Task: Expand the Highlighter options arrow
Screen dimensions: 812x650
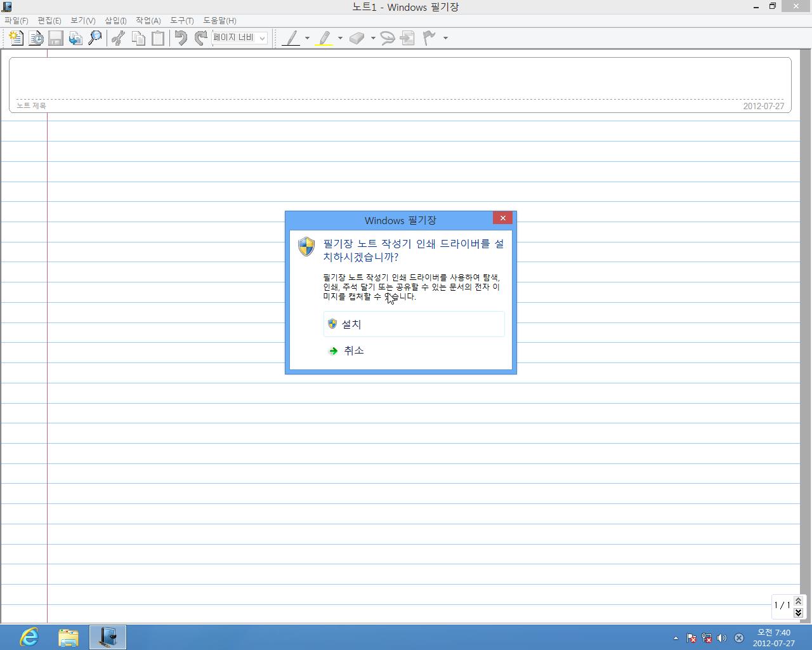Action: 340,38
